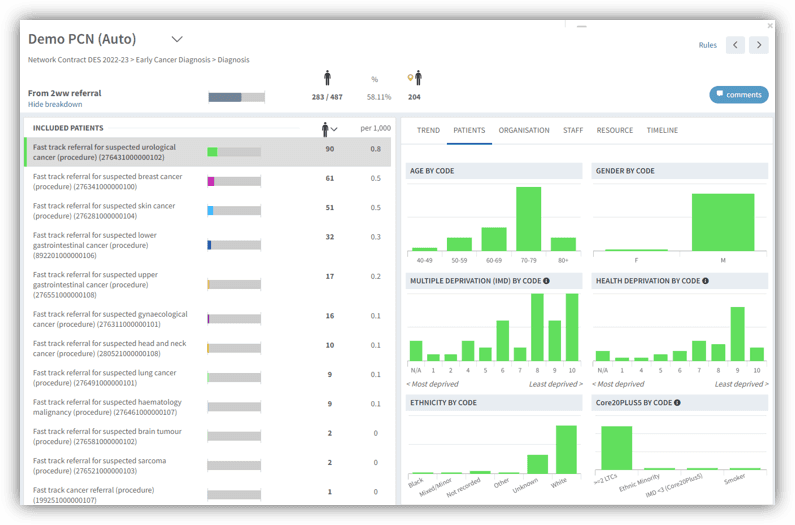The height and width of the screenshot is (525, 795).
Task: Open the Timeline tab
Action: click(662, 130)
